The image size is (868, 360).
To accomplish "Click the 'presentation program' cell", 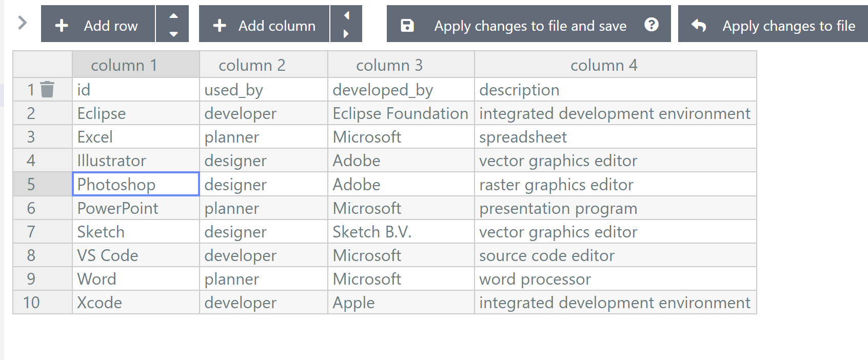I will click(616, 208).
